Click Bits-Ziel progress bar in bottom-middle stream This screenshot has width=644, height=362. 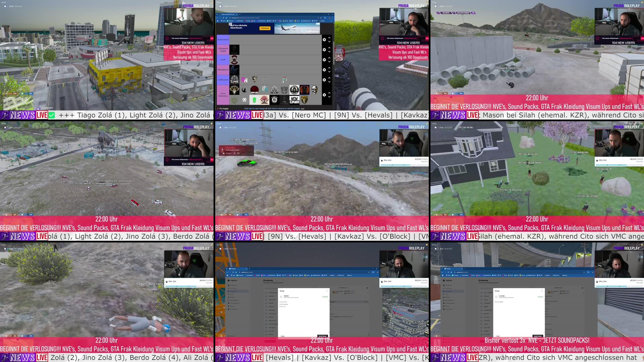(x=404, y=286)
